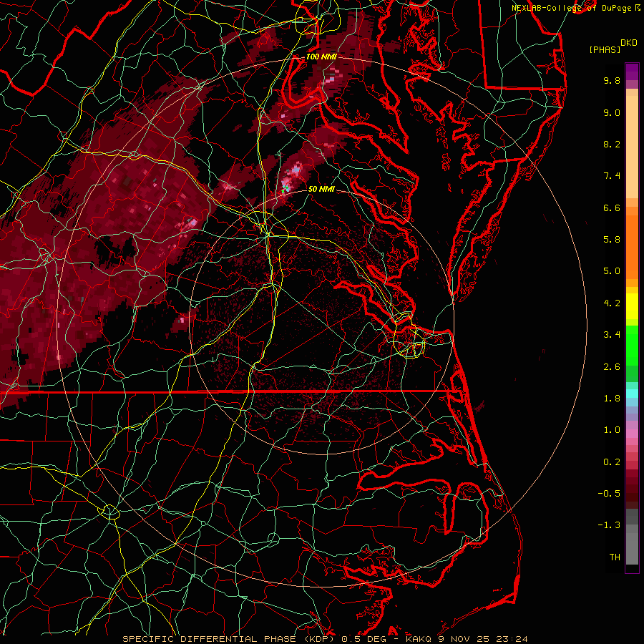Click the bright green segment of color bar

coord(632,345)
